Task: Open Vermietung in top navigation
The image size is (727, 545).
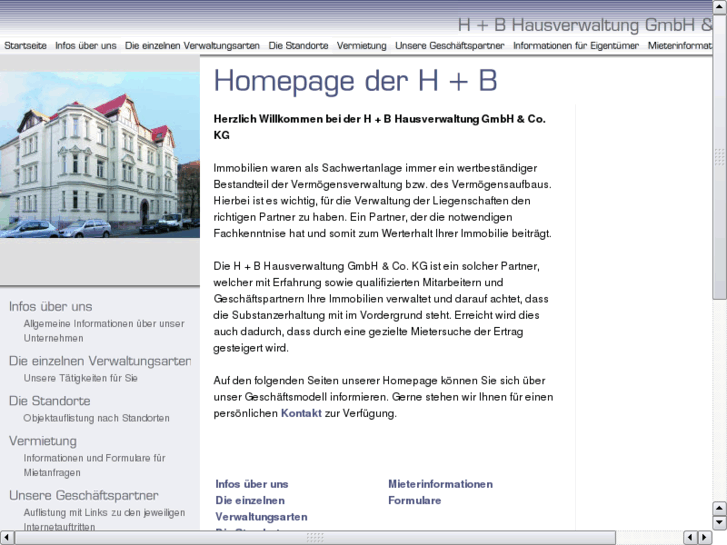Action: coord(362,45)
